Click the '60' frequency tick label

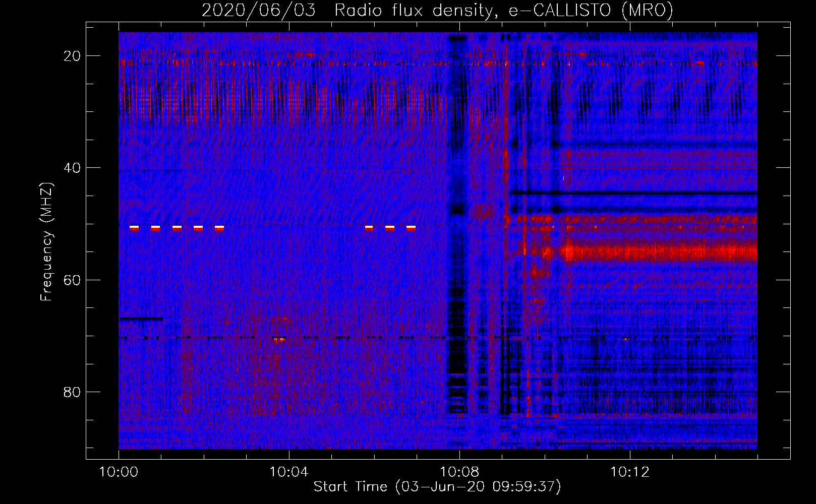point(72,280)
